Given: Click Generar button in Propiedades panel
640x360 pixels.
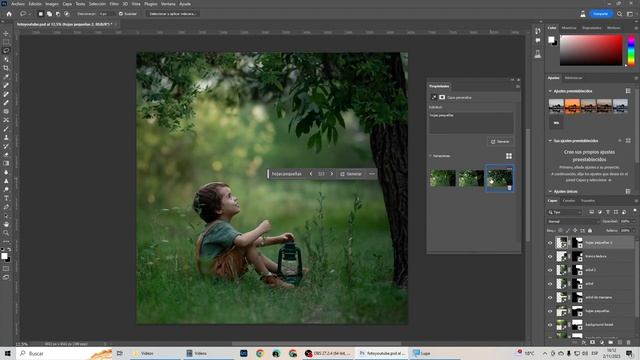Looking at the screenshot, I should click(x=500, y=142).
